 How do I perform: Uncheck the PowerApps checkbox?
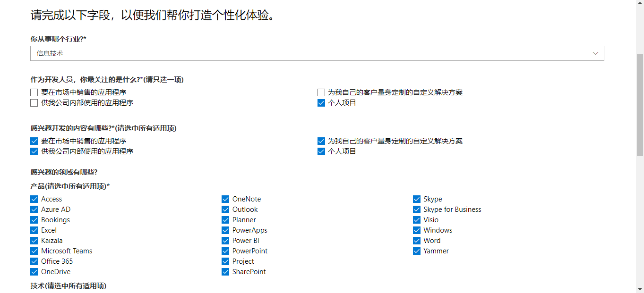[225, 230]
